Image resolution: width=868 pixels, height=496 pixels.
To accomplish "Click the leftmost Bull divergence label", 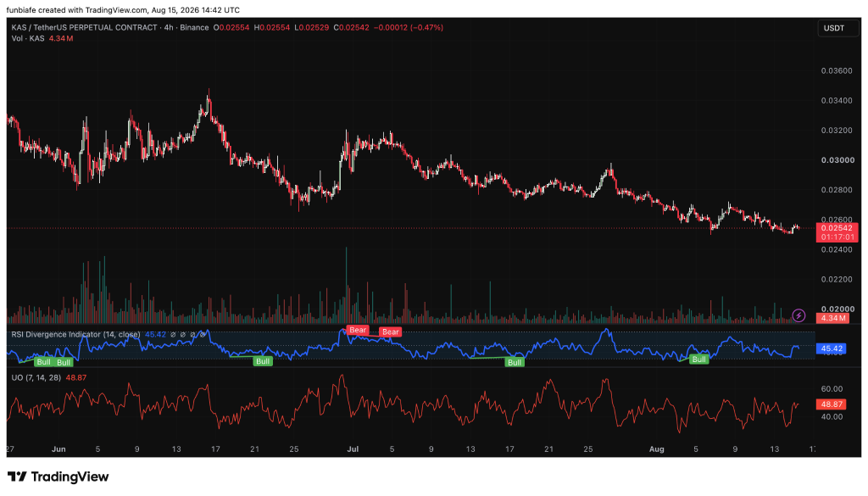I will (x=44, y=362).
